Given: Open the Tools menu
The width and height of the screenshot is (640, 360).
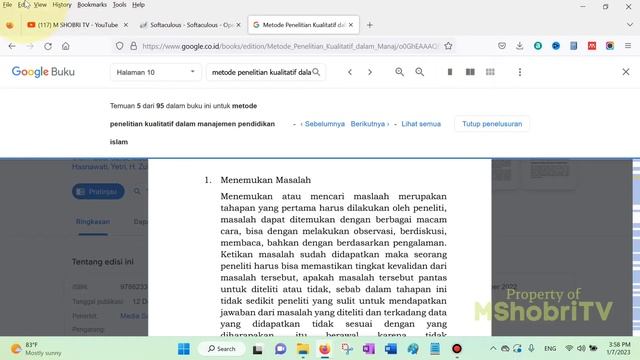Looking at the screenshot, I should (119, 5).
